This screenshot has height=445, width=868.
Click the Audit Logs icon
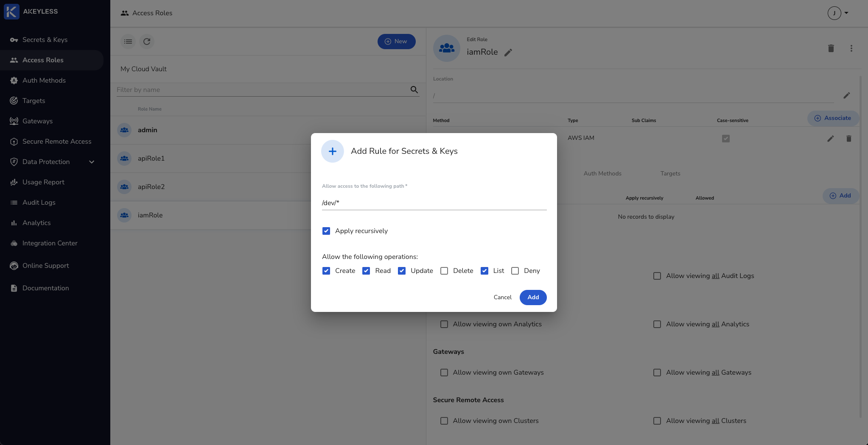click(14, 203)
